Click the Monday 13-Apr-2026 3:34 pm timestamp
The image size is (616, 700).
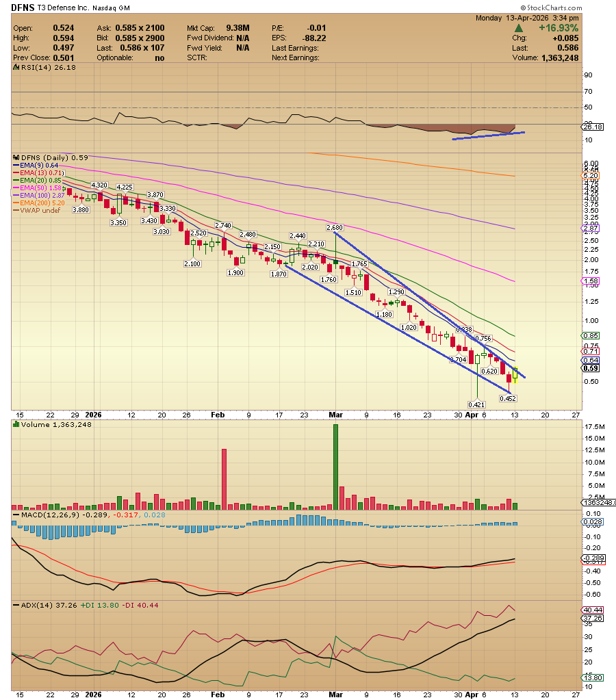pos(526,18)
